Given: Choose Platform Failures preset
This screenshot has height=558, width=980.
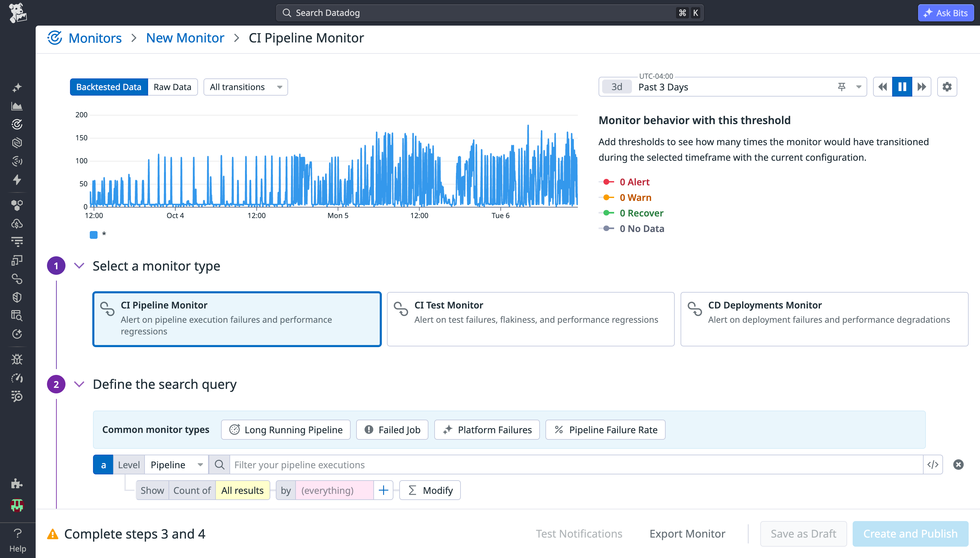Looking at the screenshot, I should (487, 430).
